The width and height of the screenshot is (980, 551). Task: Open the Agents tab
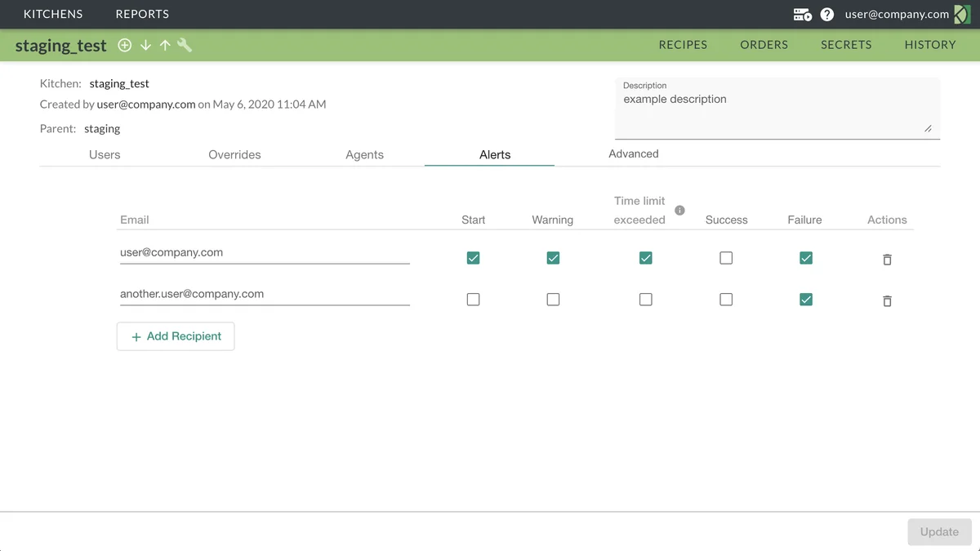364,154
